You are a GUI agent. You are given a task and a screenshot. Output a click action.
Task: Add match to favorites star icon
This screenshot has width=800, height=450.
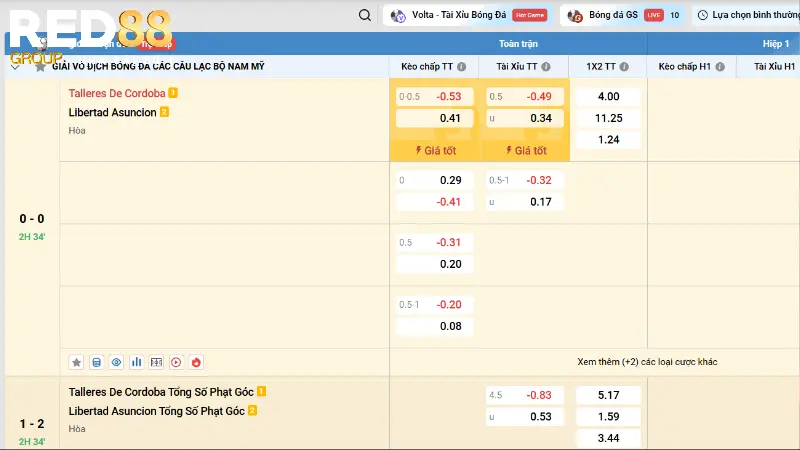[76, 362]
